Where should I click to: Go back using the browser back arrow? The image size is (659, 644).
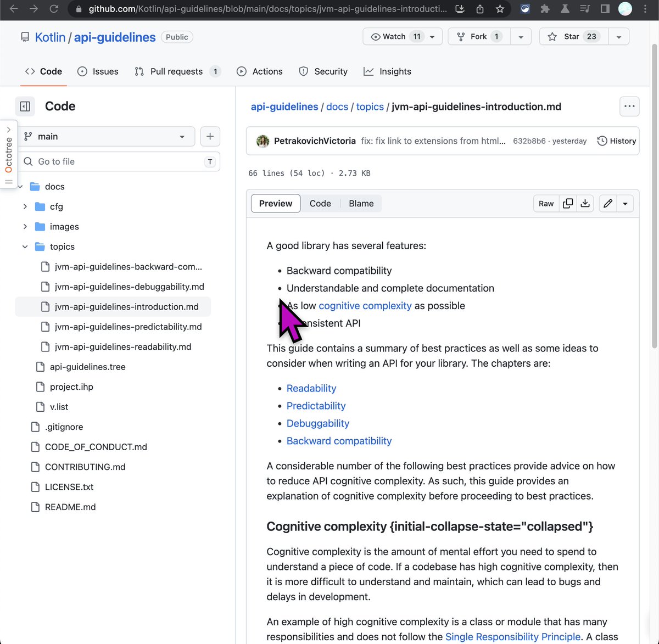[14, 9]
